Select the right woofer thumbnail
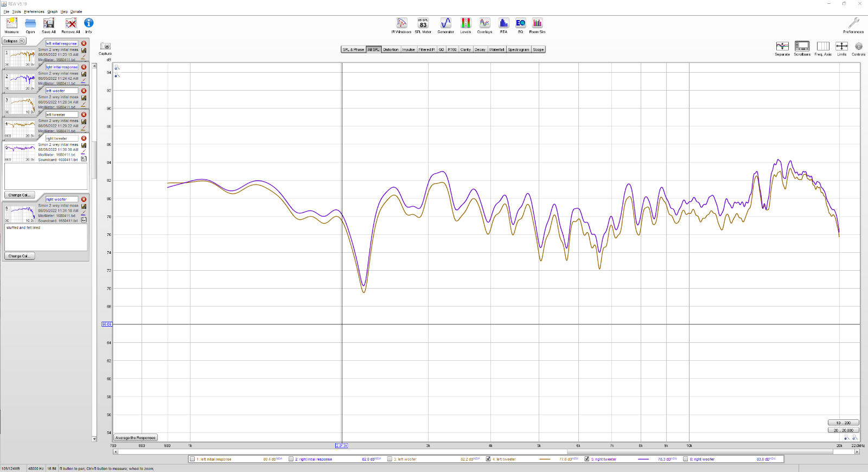The height and width of the screenshot is (472, 868). (20, 213)
